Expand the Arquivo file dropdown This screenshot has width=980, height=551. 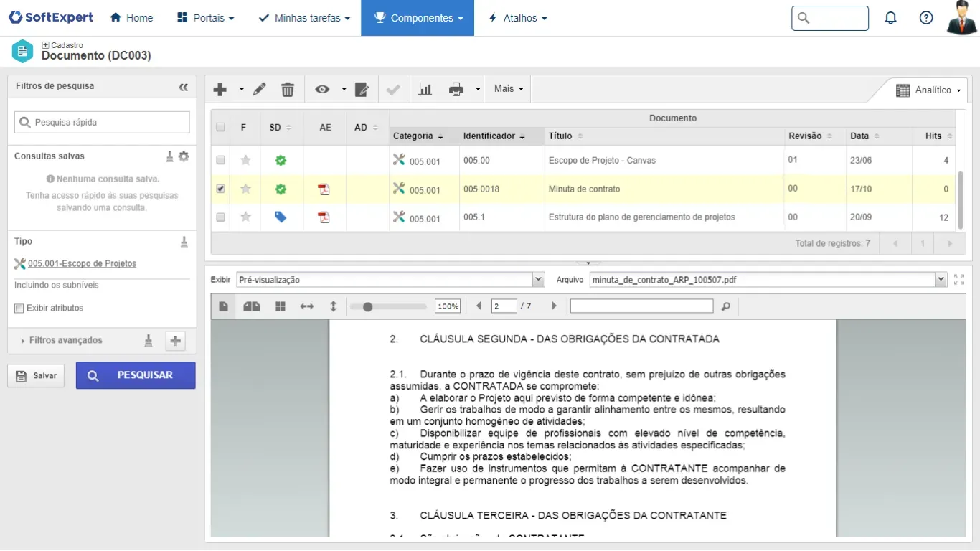coord(941,280)
